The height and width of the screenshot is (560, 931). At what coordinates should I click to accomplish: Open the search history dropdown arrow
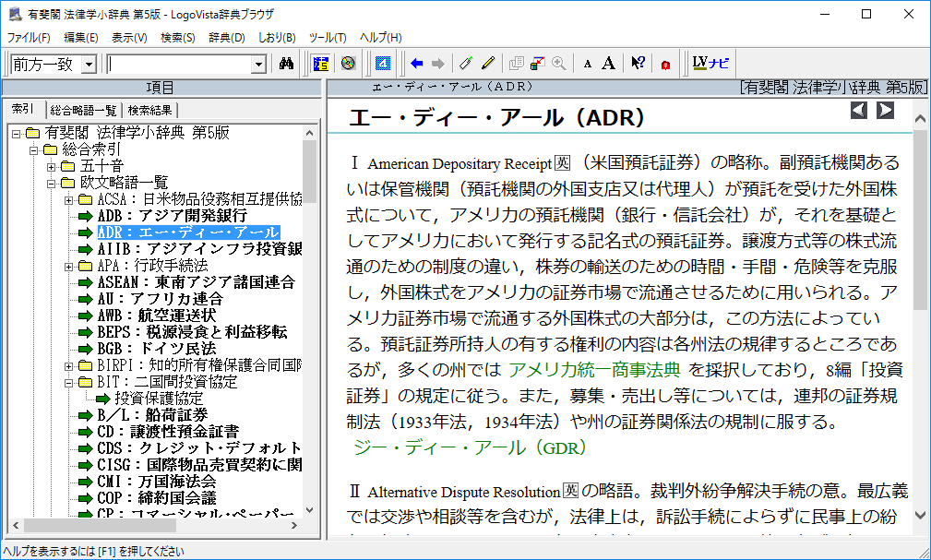click(x=258, y=64)
